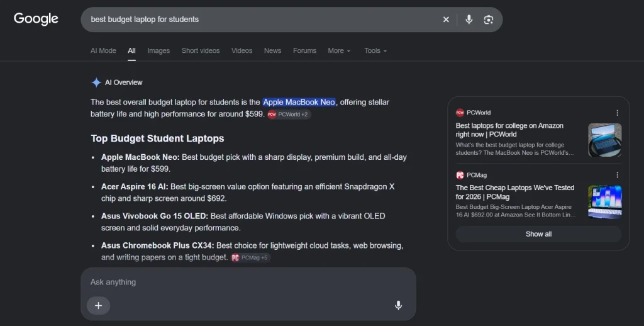Click 'Acer Aspire 16 AI:' bullet title
This screenshot has height=326, width=644.
coord(135,187)
